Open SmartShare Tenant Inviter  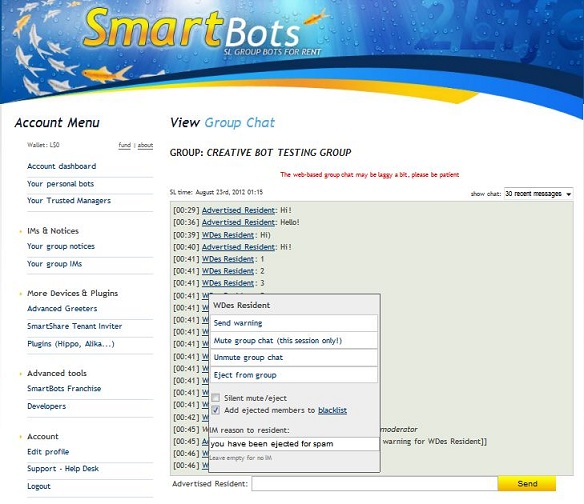[x=74, y=326]
